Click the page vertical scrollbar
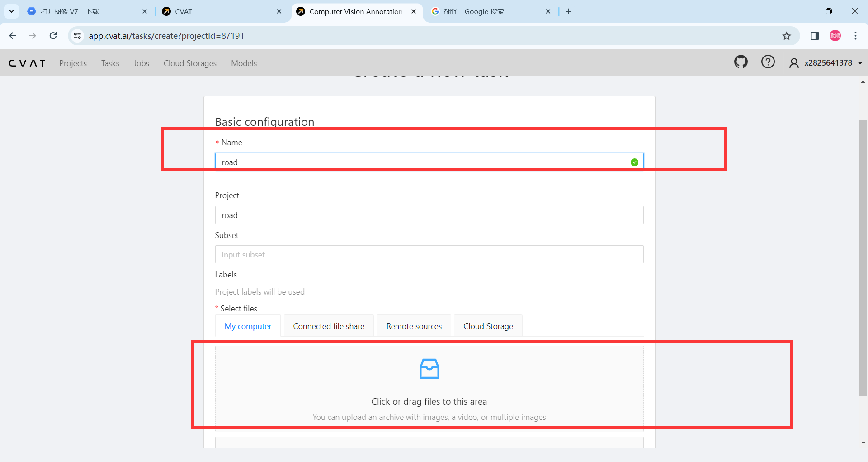Screen dimensions: 868x462 pyautogui.click(x=863, y=258)
